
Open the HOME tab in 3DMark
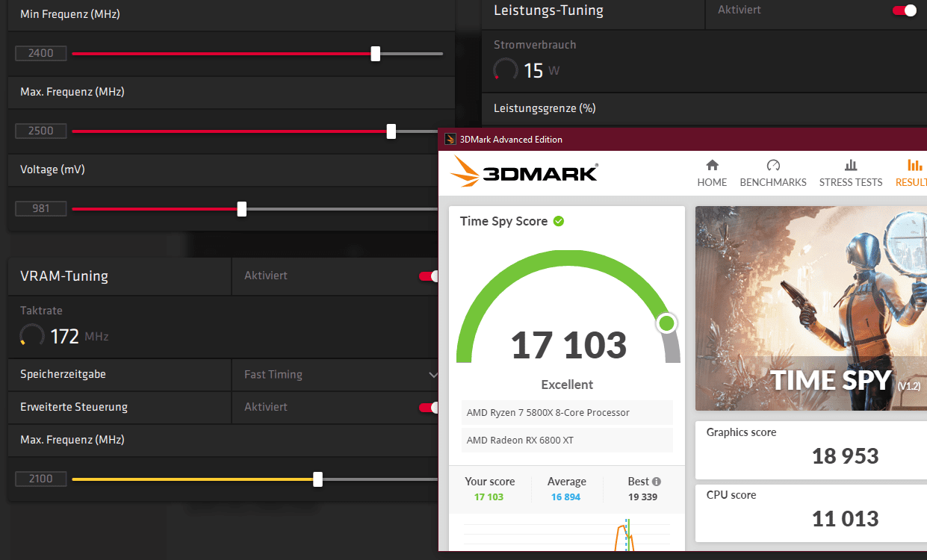[x=712, y=173]
